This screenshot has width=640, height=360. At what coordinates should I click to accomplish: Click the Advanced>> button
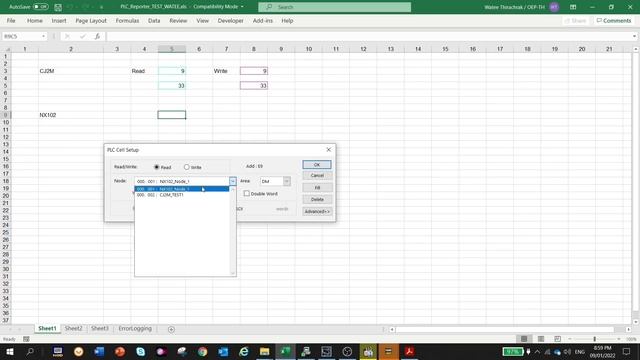pyautogui.click(x=317, y=211)
